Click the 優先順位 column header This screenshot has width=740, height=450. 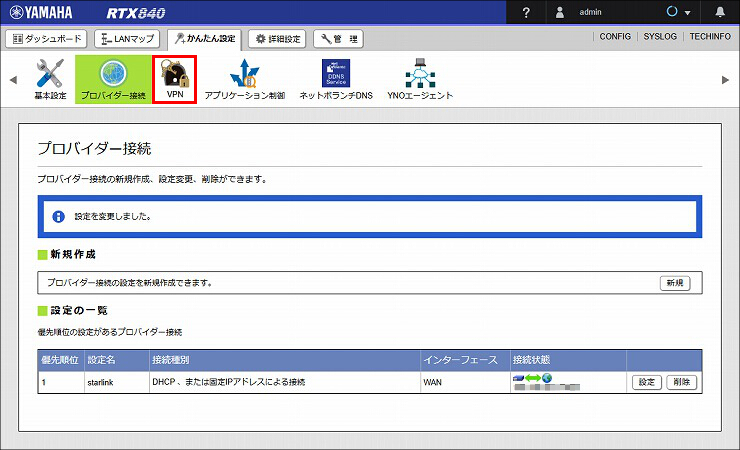click(61, 360)
